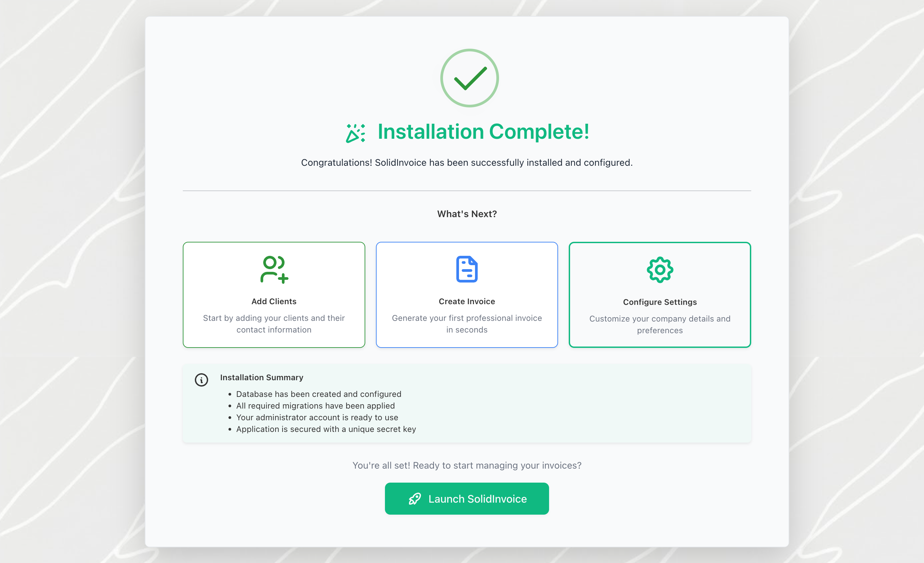Click the 'Congratulations! SolidInvoice has been successfully installed' message
924x563 pixels.
point(466,163)
